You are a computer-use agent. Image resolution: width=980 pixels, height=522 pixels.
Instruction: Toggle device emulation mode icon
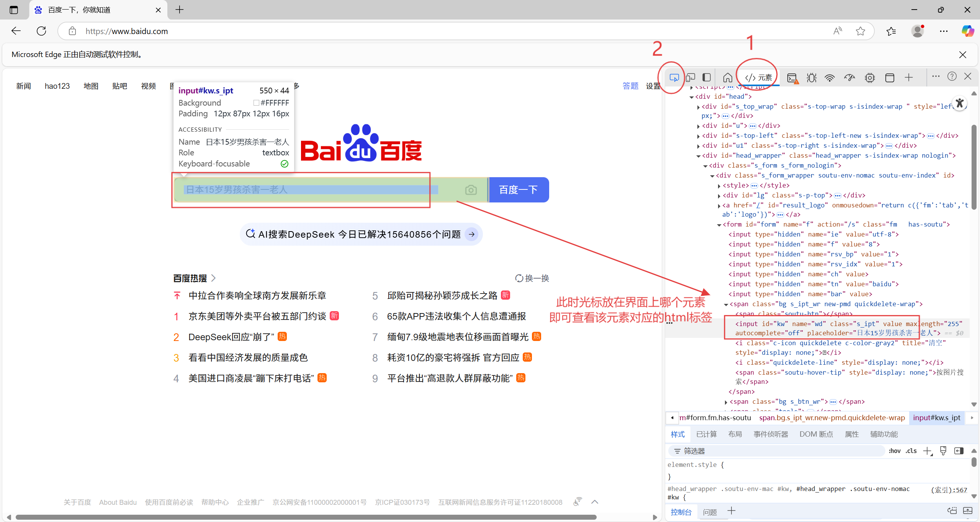click(x=690, y=78)
